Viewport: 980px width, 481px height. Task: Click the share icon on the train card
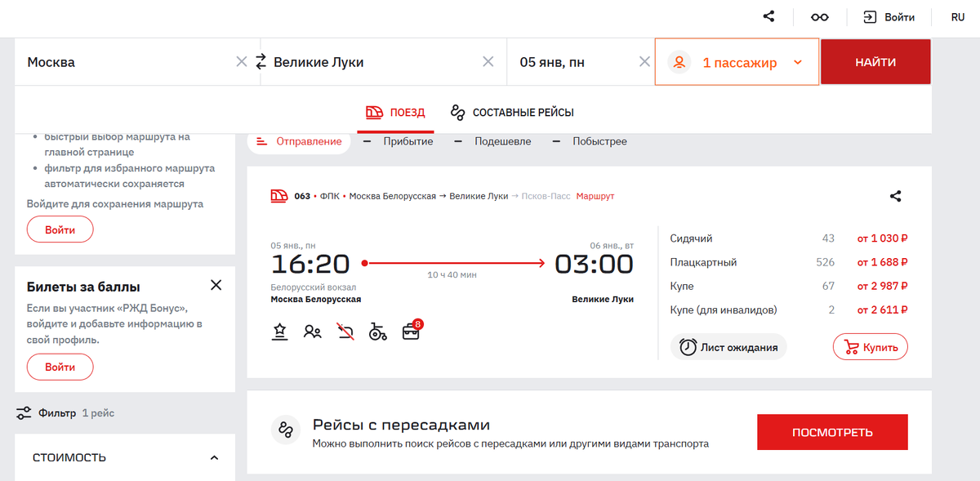(x=895, y=196)
